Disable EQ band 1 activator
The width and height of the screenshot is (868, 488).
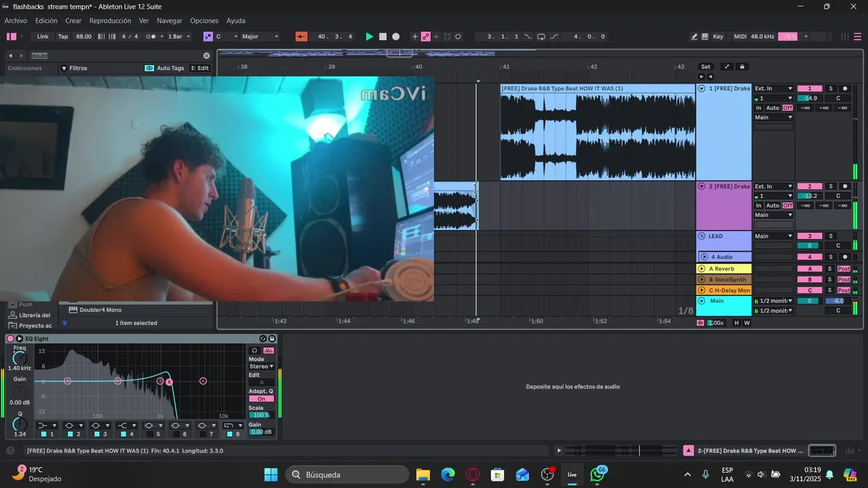(x=43, y=434)
